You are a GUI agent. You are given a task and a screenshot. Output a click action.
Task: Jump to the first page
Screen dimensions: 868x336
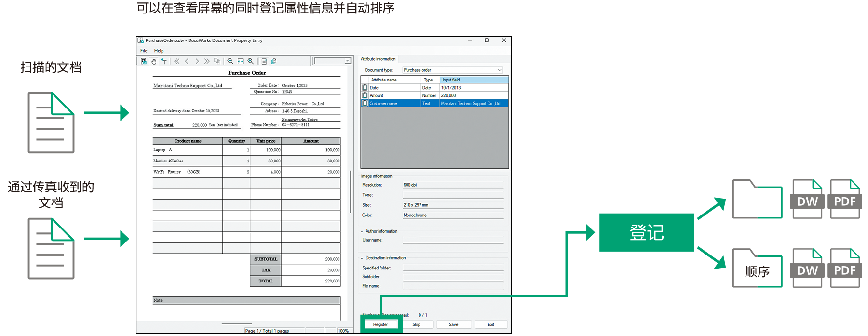176,61
